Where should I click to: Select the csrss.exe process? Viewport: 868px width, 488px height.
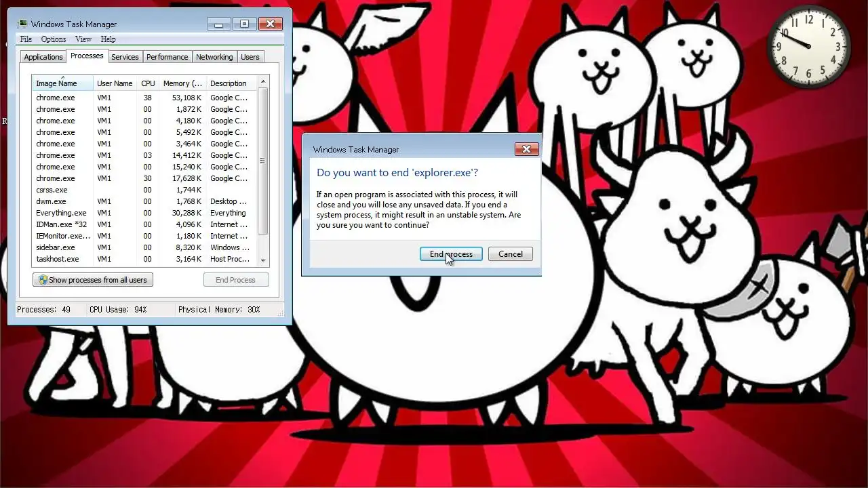point(145,190)
